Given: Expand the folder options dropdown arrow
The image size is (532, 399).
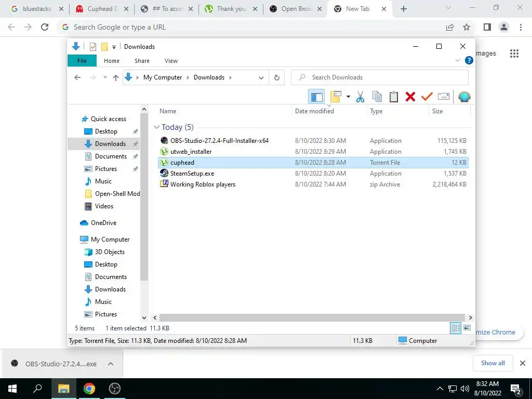Looking at the screenshot, I should coord(348,97).
